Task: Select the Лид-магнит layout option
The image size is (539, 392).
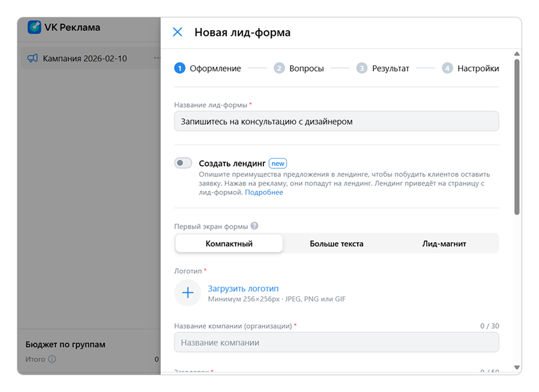Action: click(x=444, y=243)
